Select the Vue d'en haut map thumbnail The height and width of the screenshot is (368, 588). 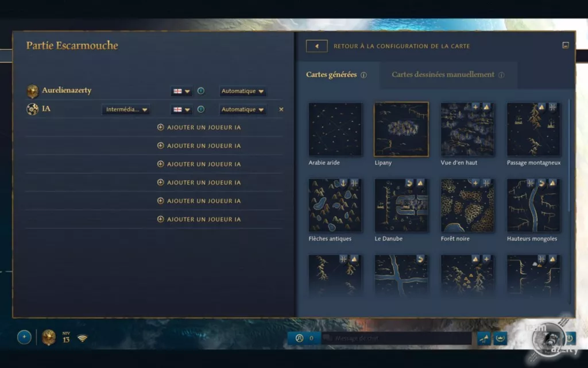[467, 129]
